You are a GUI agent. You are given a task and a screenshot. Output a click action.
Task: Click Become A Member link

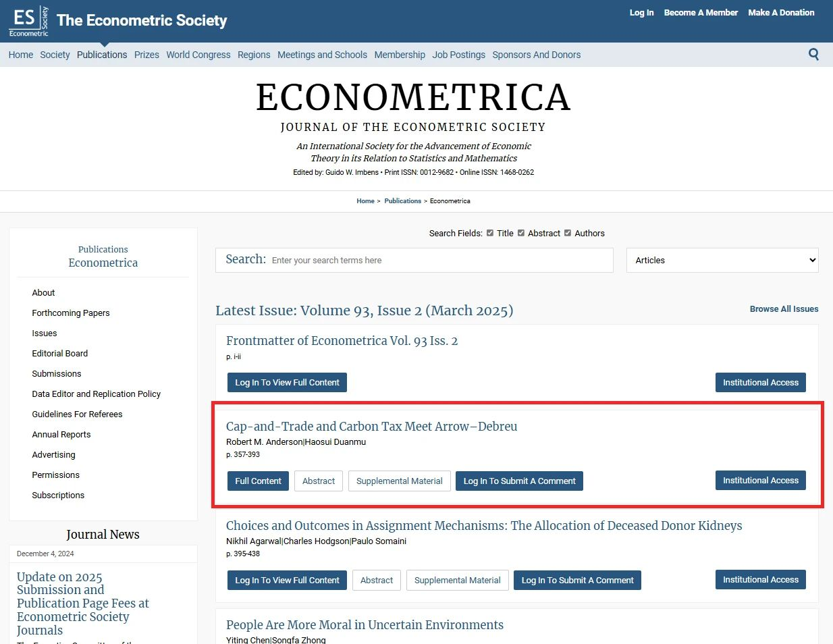[701, 12]
